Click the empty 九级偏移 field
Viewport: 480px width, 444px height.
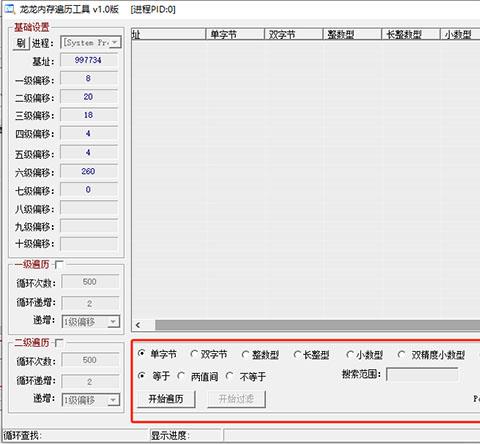click(x=89, y=226)
